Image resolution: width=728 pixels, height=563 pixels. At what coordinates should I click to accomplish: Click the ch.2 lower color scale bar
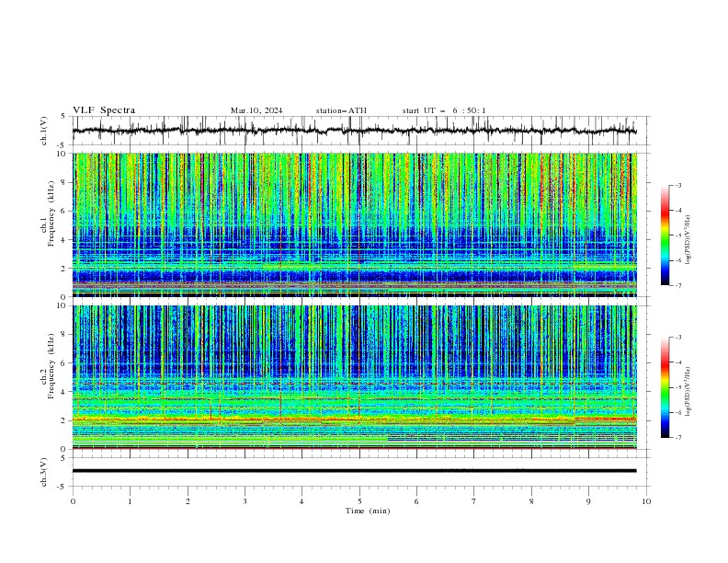point(665,387)
